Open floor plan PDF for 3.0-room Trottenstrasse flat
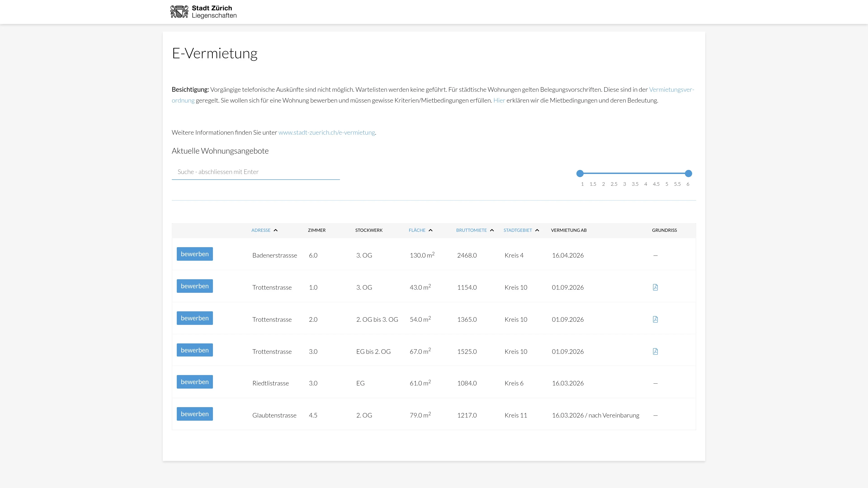 coord(655,351)
